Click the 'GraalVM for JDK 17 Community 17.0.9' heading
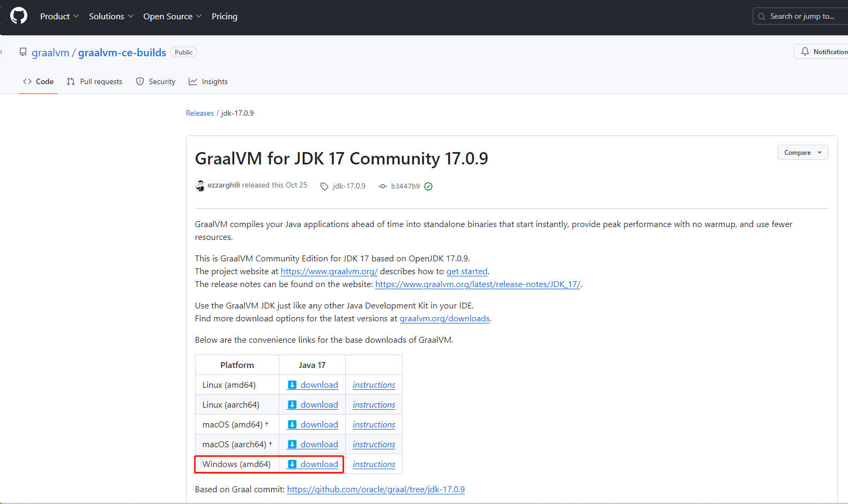The width and height of the screenshot is (848, 504). click(341, 159)
